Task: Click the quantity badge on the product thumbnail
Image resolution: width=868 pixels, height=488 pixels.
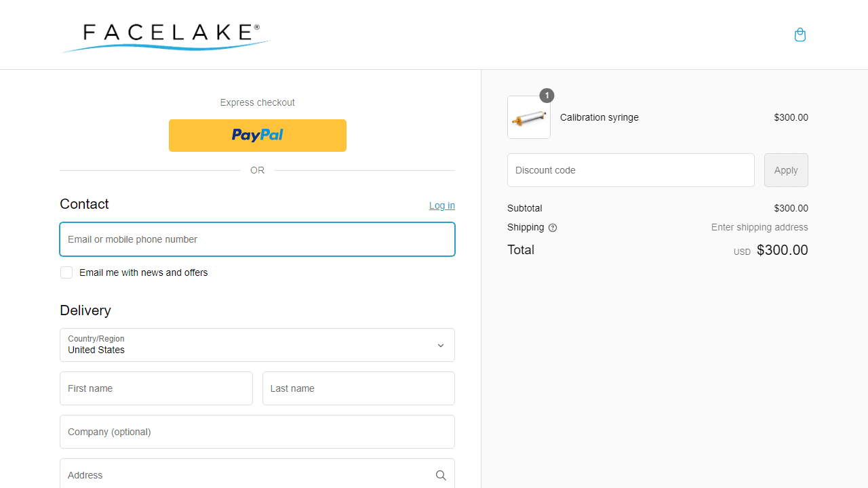Action: tap(547, 96)
